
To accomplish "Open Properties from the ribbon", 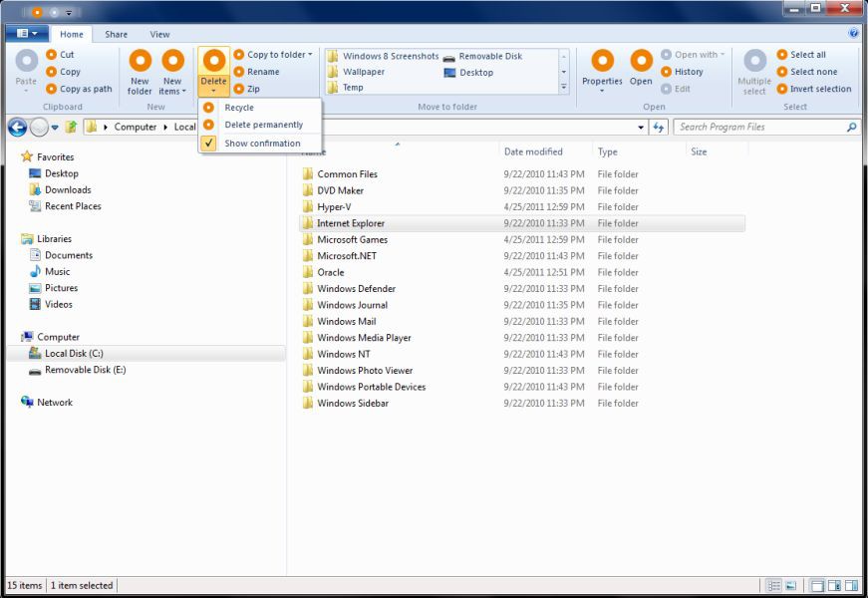I will pos(602,71).
